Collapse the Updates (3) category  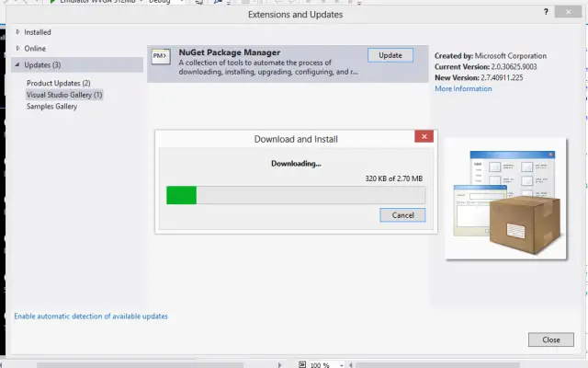pos(17,64)
